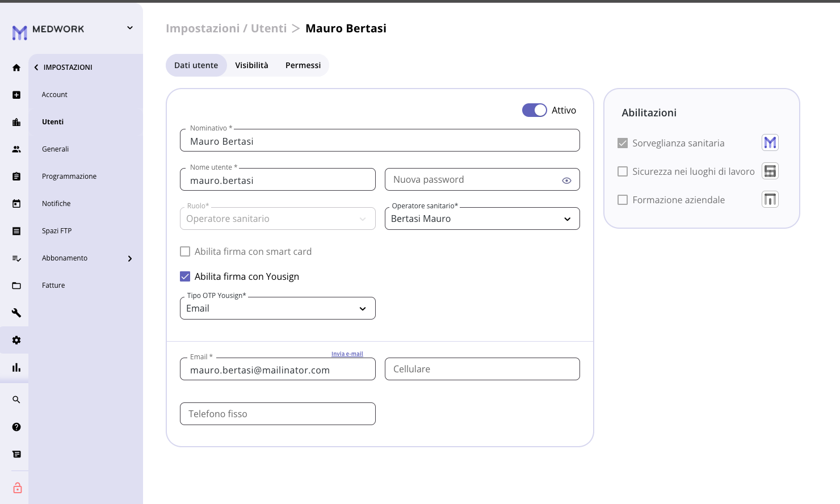Click the bar chart statistics icon
The image size is (840, 504).
click(16, 367)
